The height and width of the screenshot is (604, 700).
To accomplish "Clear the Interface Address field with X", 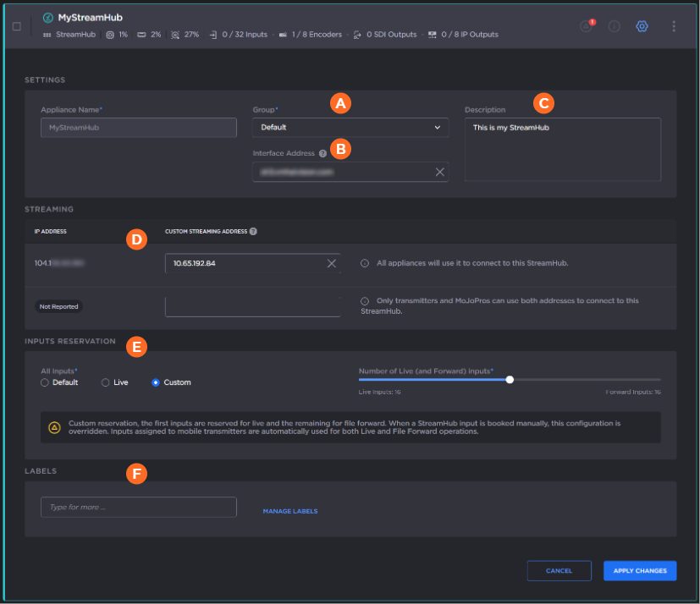I will point(439,172).
